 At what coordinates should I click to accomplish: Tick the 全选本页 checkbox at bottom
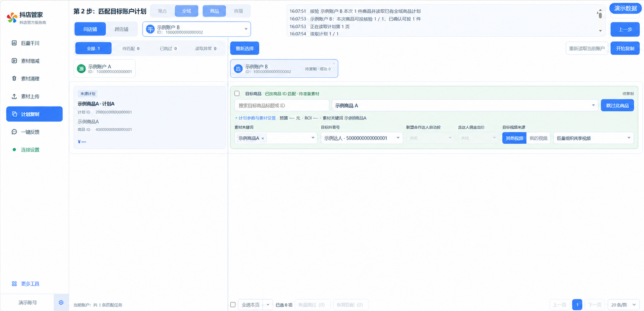[x=233, y=305]
